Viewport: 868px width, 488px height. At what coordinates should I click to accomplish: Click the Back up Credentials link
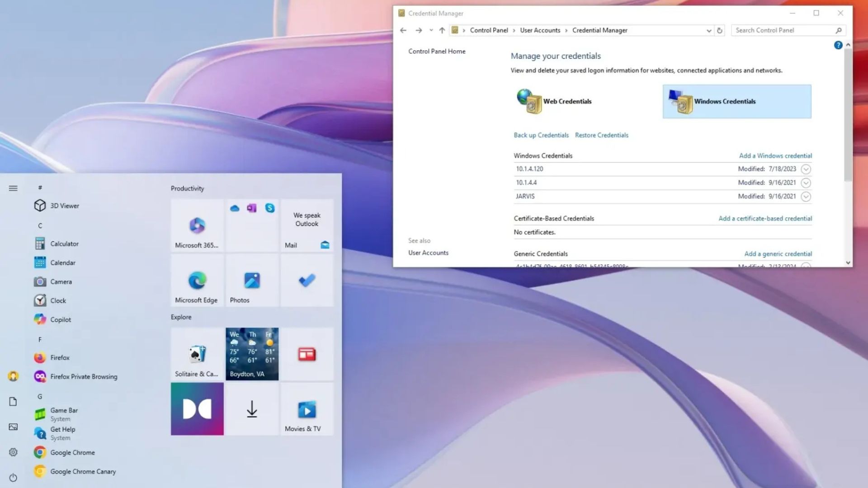pos(541,135)
